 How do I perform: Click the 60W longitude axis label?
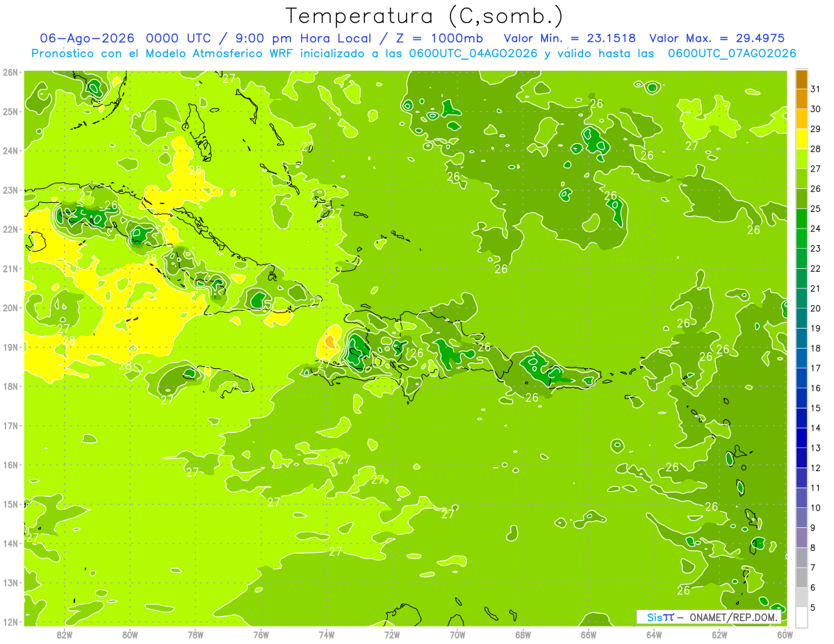[785, 634]
